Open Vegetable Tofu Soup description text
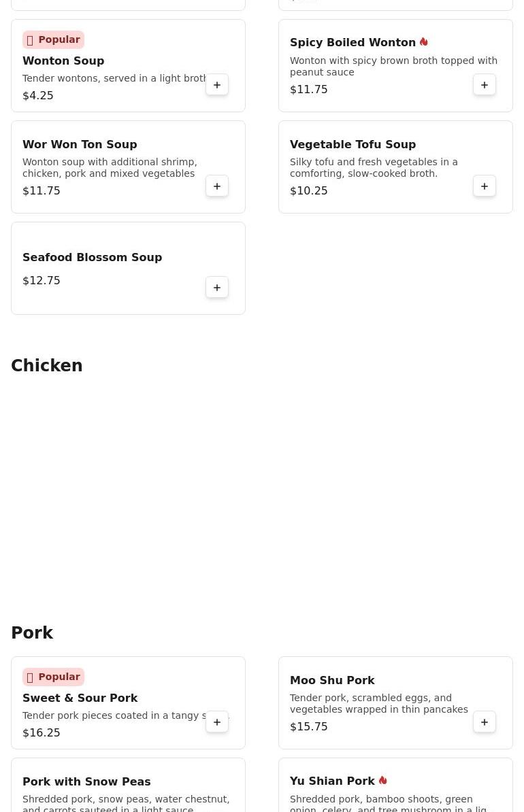The height and width of the screenshot is (812, 524). tap(374, 168)
